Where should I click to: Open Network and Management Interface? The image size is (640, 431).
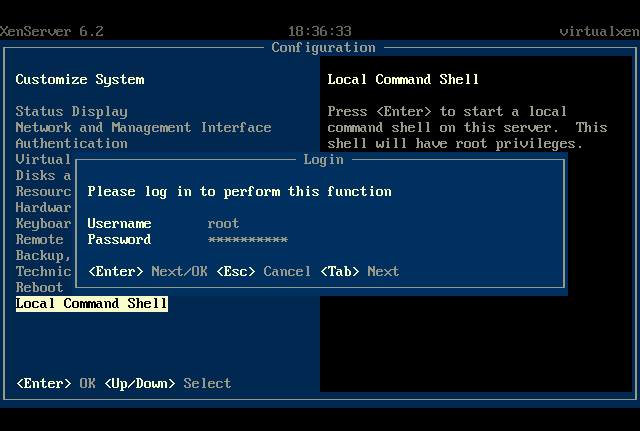[x=143, y=127]
